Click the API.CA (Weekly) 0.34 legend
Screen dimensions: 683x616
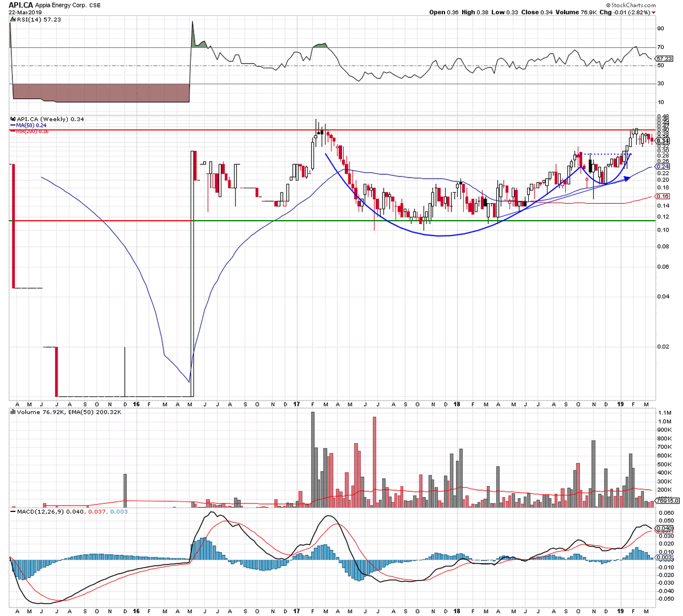pos(50,119)
